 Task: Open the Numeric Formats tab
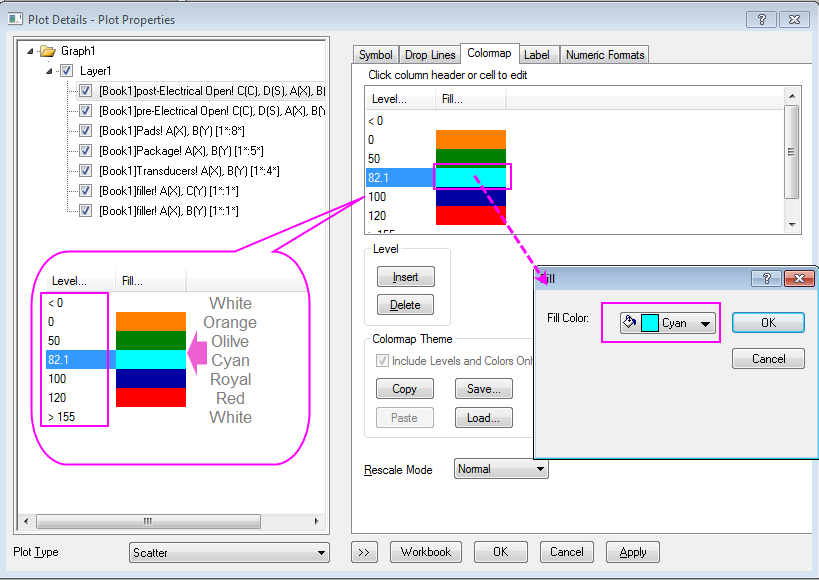click(x=605, y=55)
